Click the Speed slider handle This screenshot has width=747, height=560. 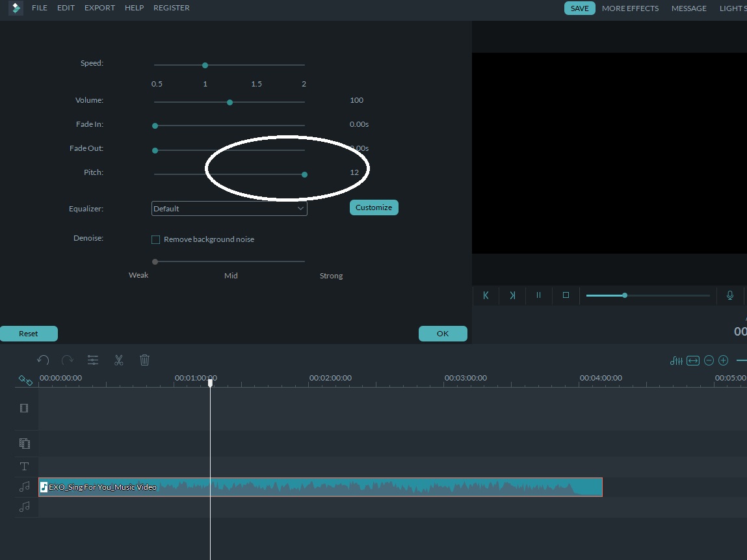click(x=205, y=65)
